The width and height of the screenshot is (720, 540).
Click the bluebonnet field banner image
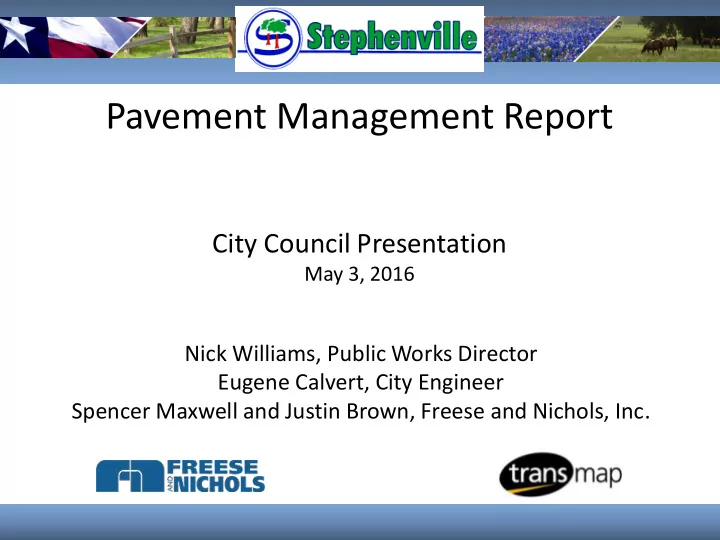point(546,39)
